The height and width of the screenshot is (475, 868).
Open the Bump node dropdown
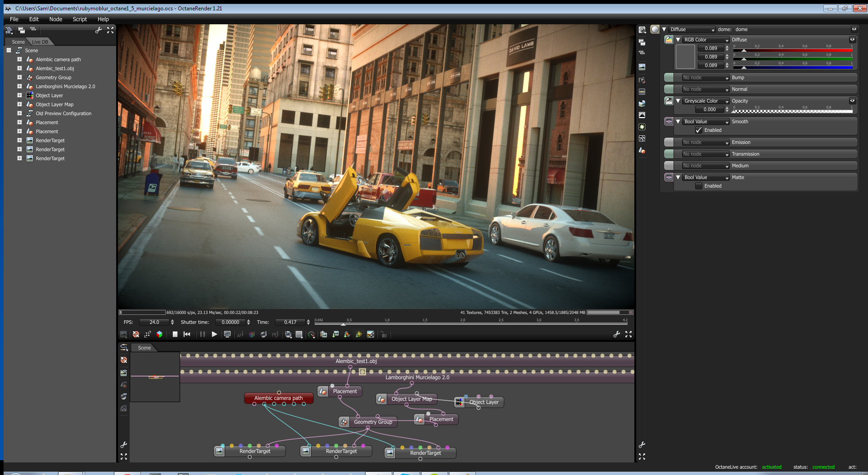705,77
